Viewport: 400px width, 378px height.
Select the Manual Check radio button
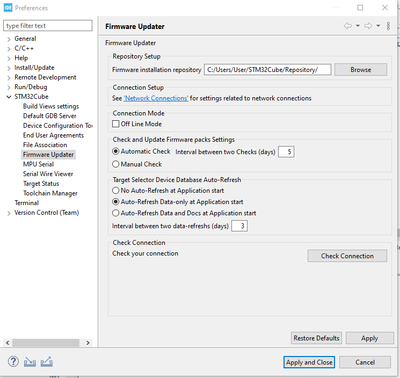(x=116, y=164)
